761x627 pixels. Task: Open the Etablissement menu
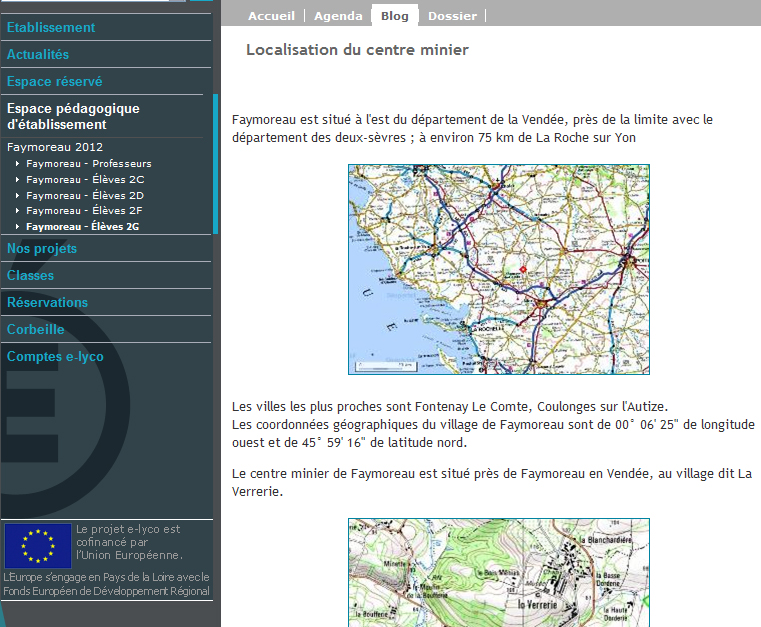tap(51, 27)
